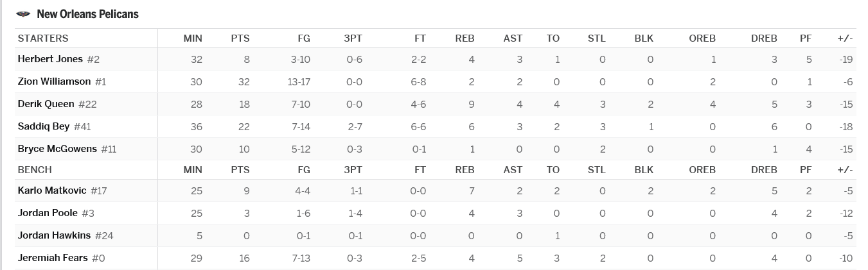This screenshot has width=868, height=270.
Task: Click the PTS header in Starters row
Action: (x=240, y=38)
